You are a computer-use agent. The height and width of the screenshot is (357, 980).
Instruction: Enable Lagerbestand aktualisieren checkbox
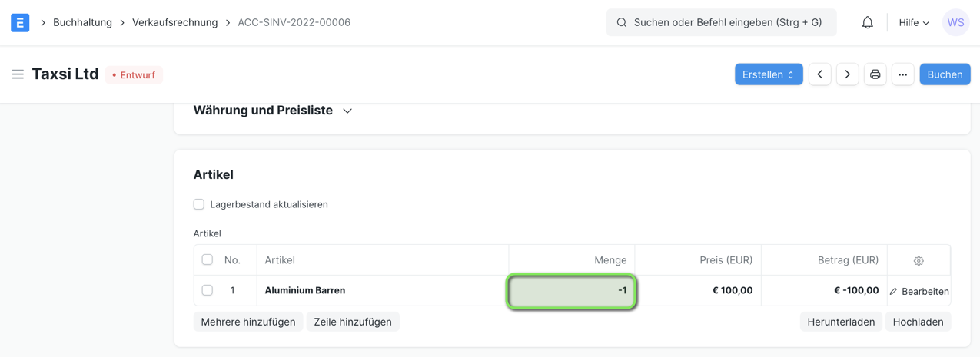tap(199, 204)
